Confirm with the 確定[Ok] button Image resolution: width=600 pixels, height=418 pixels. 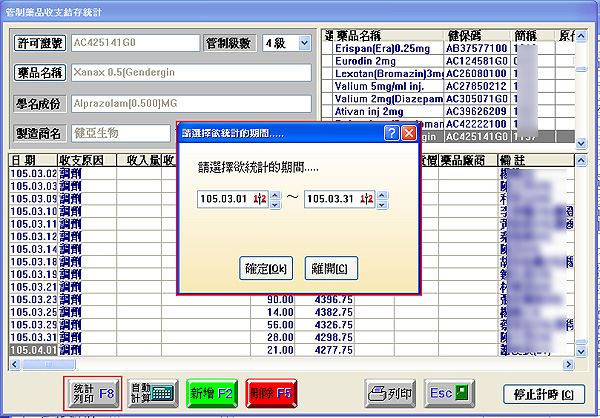pos(266,267)
